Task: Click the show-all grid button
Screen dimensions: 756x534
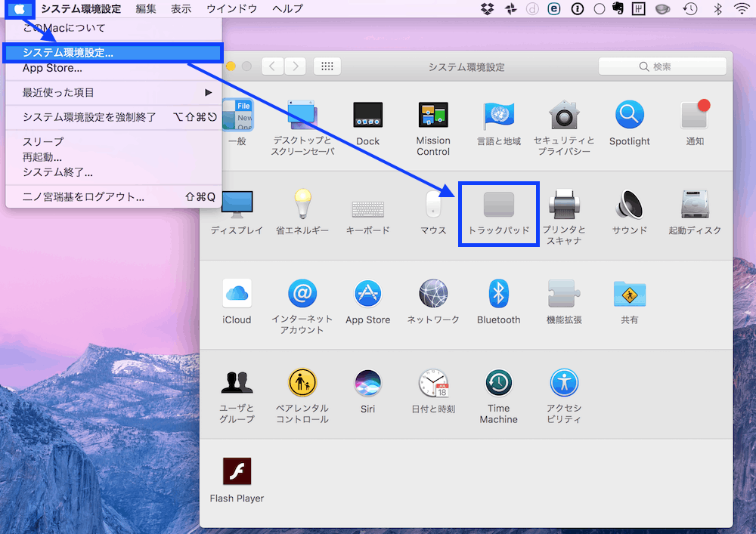Action: click(327, 66)
